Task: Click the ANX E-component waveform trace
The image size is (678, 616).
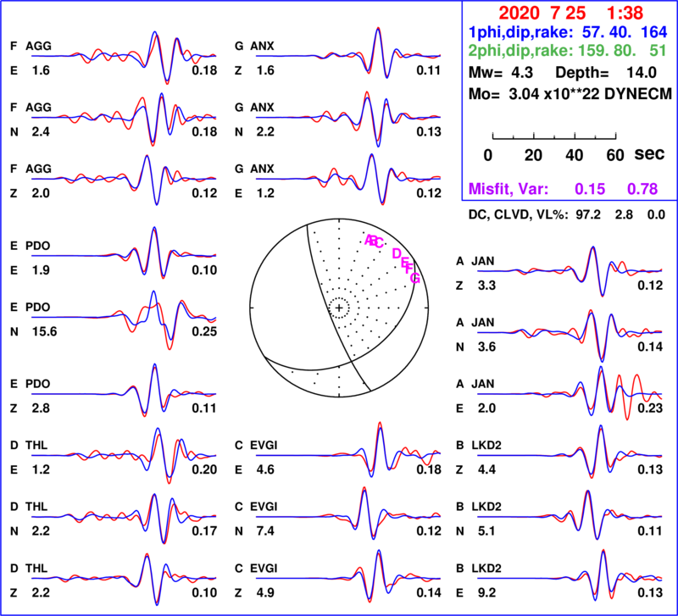Action: pyautogui.click(x=348, y=179)
